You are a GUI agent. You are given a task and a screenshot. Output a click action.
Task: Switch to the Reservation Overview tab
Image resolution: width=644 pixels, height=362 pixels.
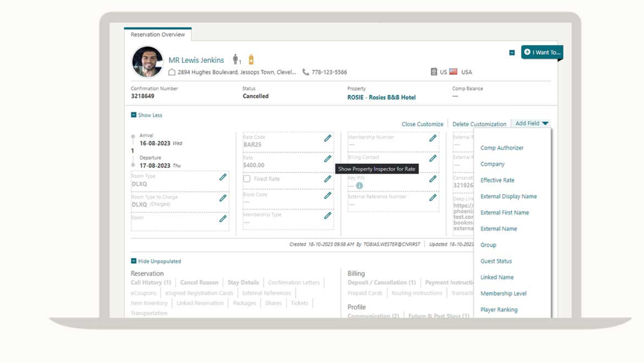(158, 34)
